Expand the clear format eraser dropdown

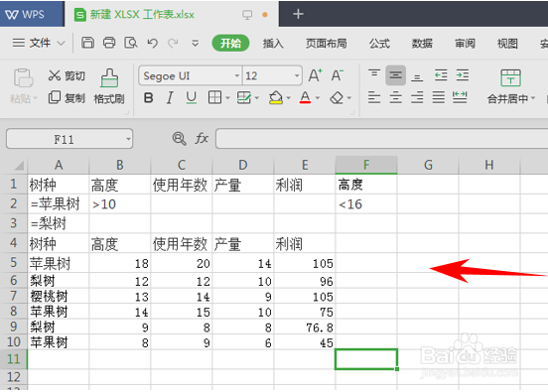click(349, 98)
